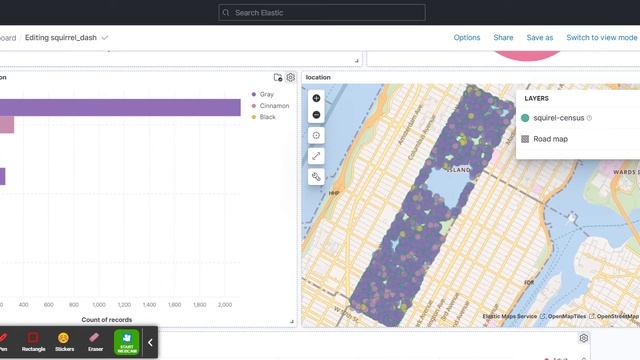Zoom out on the location map

[x=316, y=115]
